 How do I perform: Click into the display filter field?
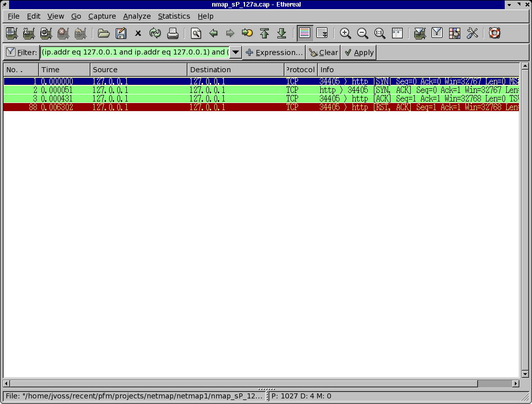(135, 52)
